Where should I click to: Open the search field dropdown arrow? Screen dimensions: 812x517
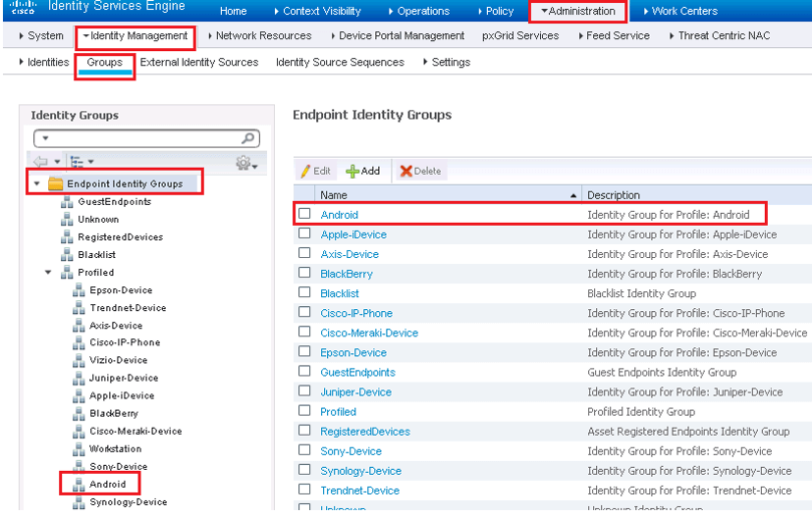click(x=45, y=138)
